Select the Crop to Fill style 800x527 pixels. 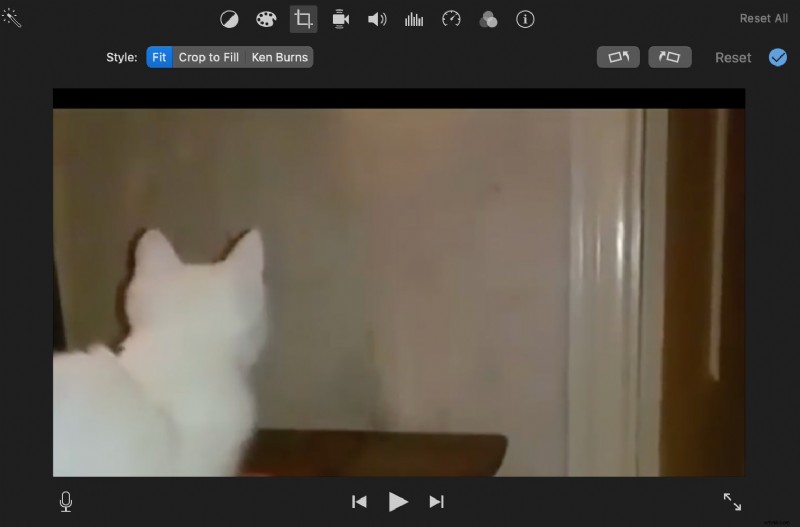click(x=209, y=57)
